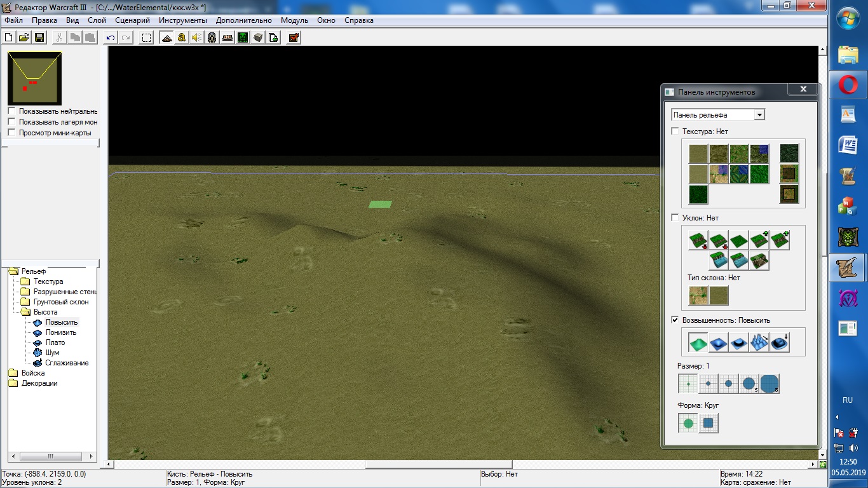
Task: Select the Noise height tool in the Tool Palette
Action: click(x=759, y=343)
